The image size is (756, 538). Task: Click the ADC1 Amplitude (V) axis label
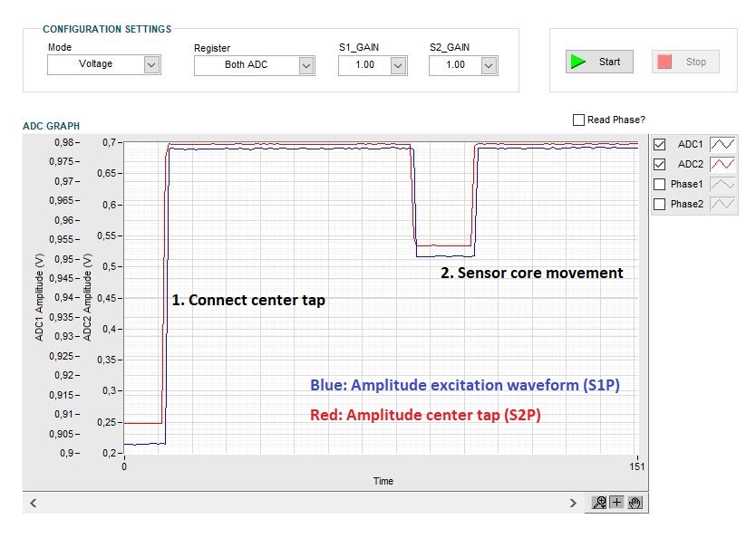(40, 297)
